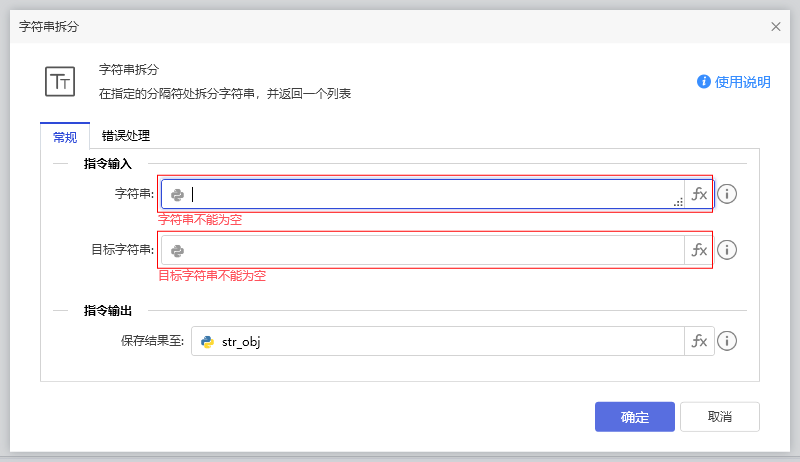The image size is (800, 462).
Task: Click resize grip in 字符串 text box
Action: [x=678, y=202]
